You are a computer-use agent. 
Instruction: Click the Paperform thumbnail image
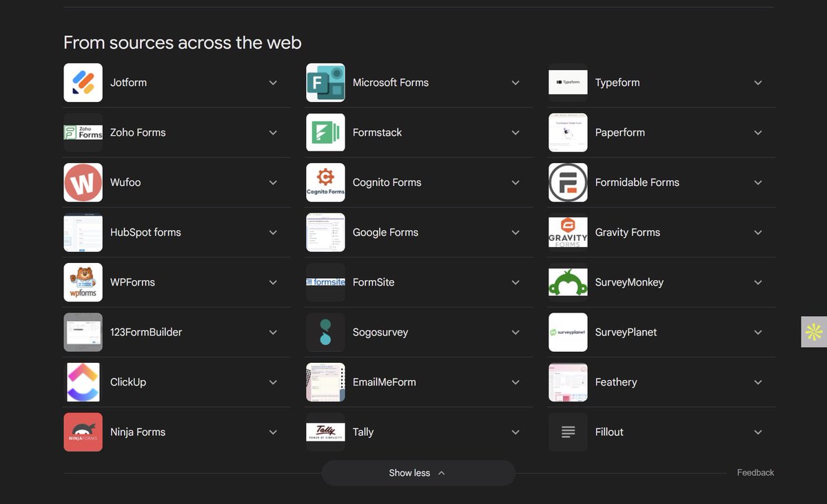[568, 132]
